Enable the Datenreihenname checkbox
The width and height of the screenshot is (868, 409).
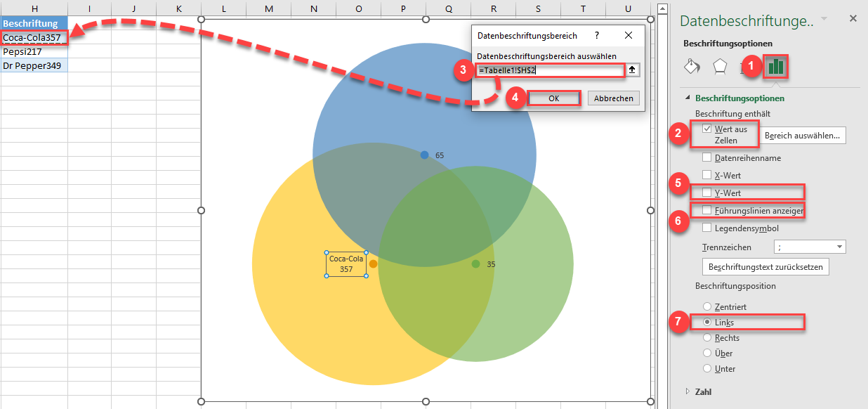(x=707, y=158)
